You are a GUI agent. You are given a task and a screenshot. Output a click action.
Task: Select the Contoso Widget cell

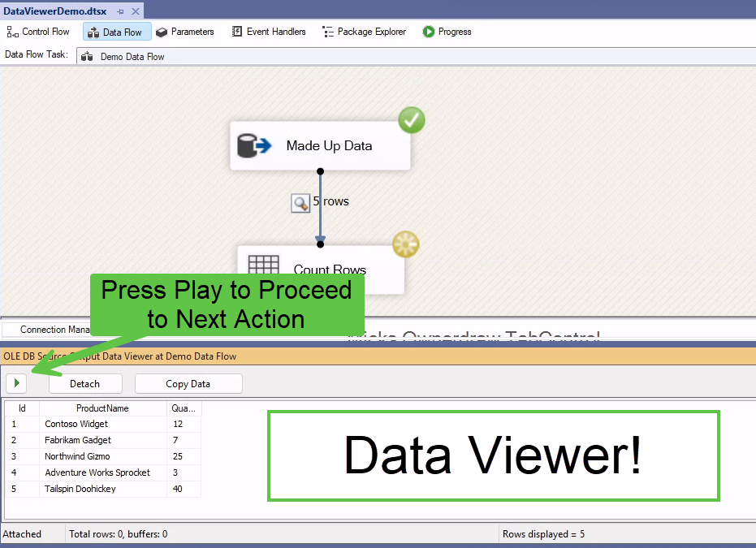coord(102,424)
